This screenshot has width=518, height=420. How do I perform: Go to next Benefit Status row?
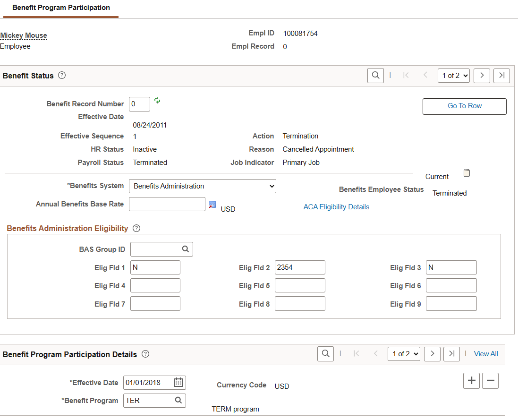tap(482, 76)
